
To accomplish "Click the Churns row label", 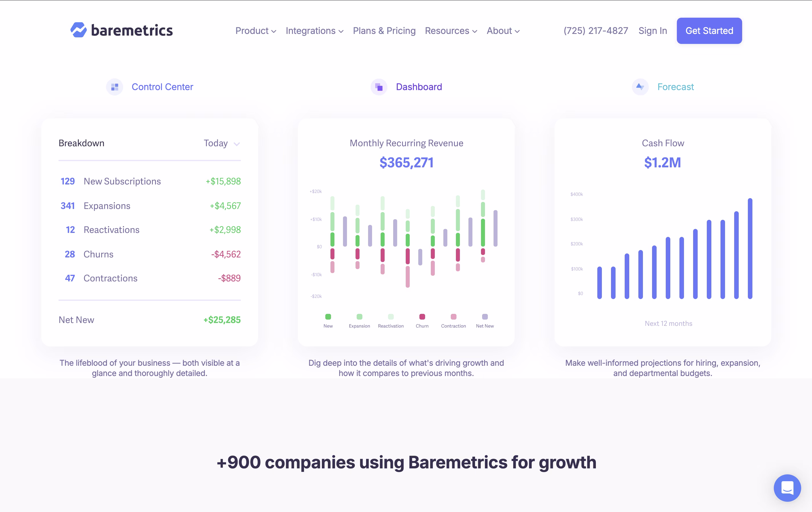I will [x=98, y=254].
